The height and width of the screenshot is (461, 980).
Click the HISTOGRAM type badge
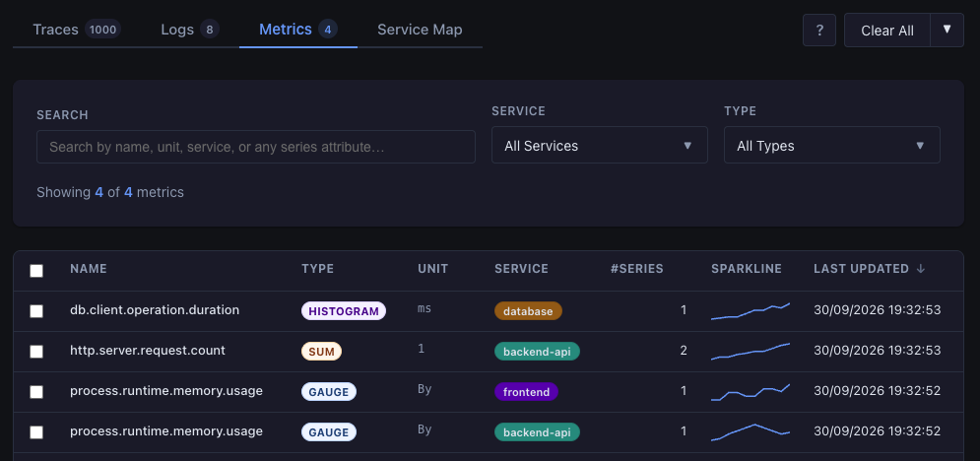(x=343, y=311)
